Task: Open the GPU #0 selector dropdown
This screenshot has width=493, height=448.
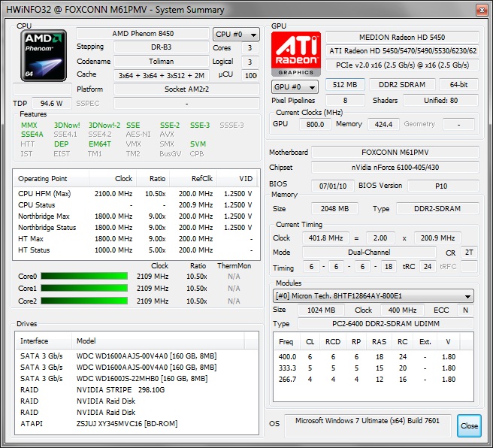Action: pos(295,86)
